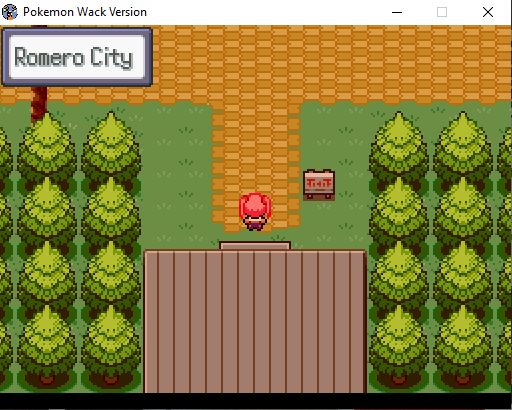Close the Pokemon Wack Version window

coord(488,12)
